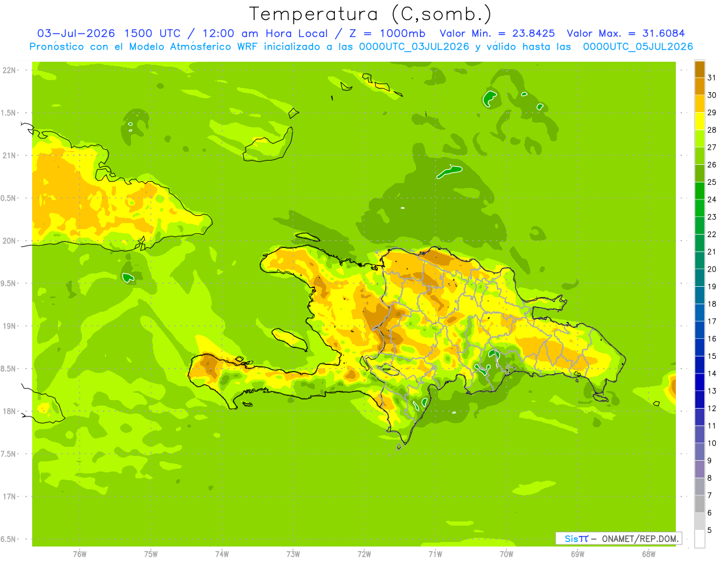Click the '20N' latitude axis label
The height and width of the screenshot is (562, 728).
[10, 241]
